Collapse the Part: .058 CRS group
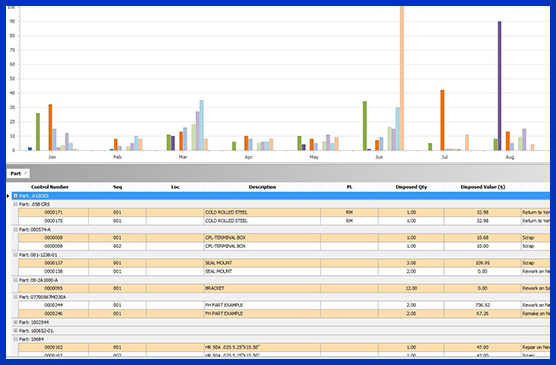556x365 pixels. [15, 204]
